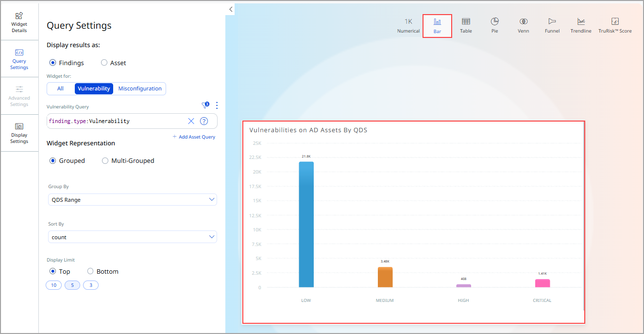Image resolution: width=644 pixels, height=334 pixels.
Task: Select the Funnel widget type
Action: (x=552, y=26)
